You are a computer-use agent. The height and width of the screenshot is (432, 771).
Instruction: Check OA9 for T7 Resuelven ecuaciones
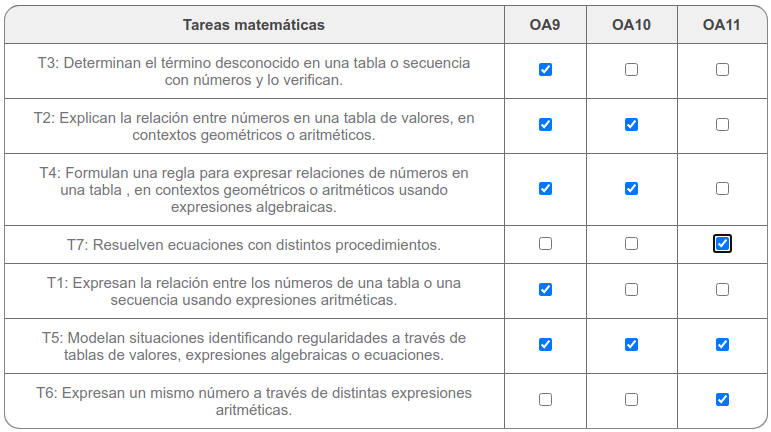545,244
